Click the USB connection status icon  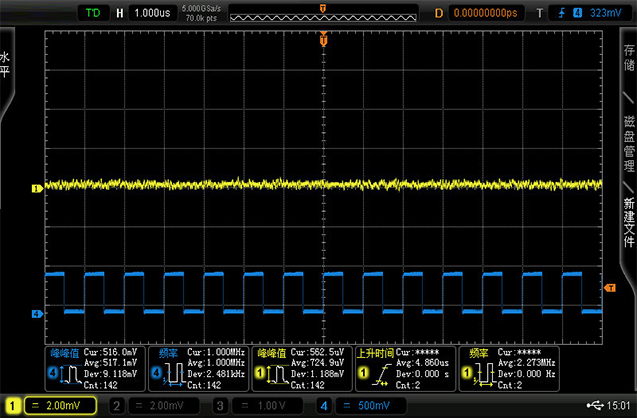pos(595,405)
